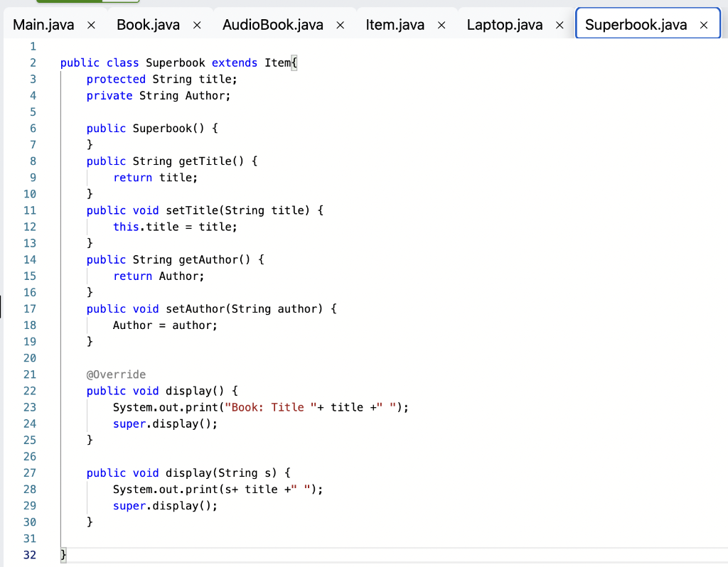The image size is (728, 567).
Task: Switch to the Main.java tab
Action: pyautogui.click(x=44, y=23)
